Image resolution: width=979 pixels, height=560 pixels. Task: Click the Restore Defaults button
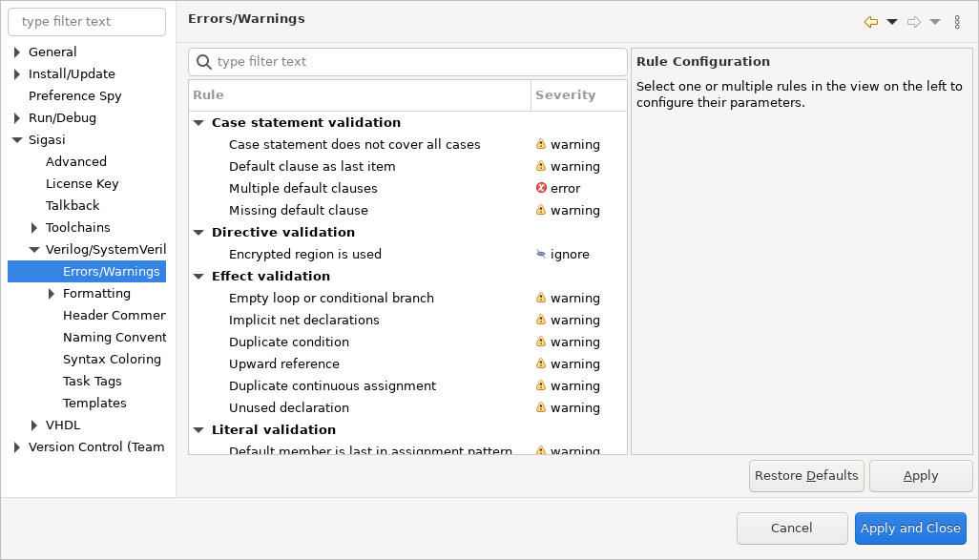[806, 476]
